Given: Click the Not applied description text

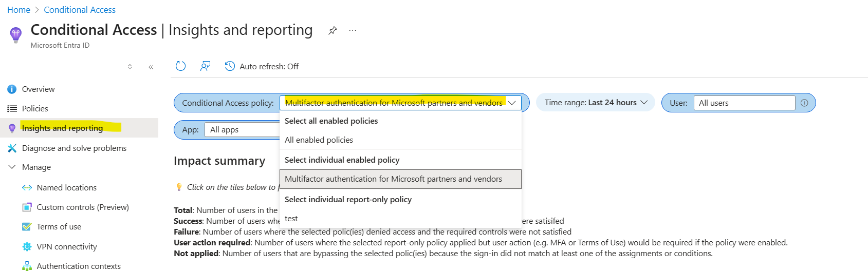Looking at the screenshot, I should [x=443, y=254].
